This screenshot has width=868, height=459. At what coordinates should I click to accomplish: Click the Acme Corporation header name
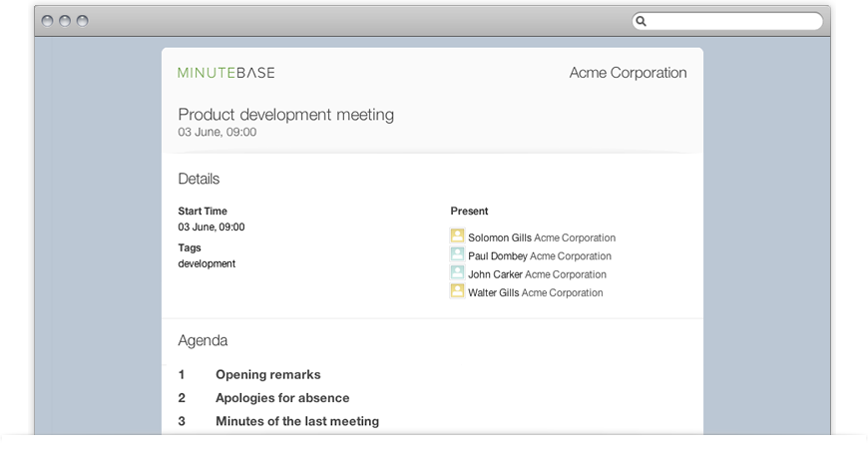pyautogui.click(x=628, y=73)
